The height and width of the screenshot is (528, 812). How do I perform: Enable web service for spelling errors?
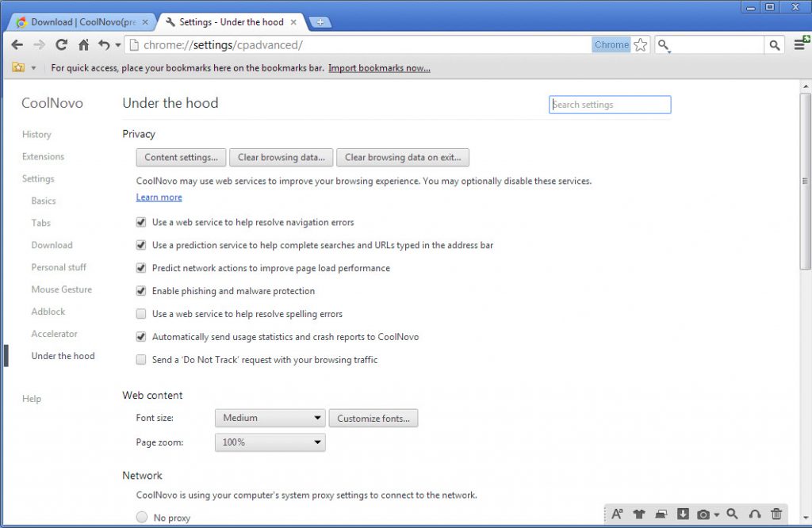point(141,314)
